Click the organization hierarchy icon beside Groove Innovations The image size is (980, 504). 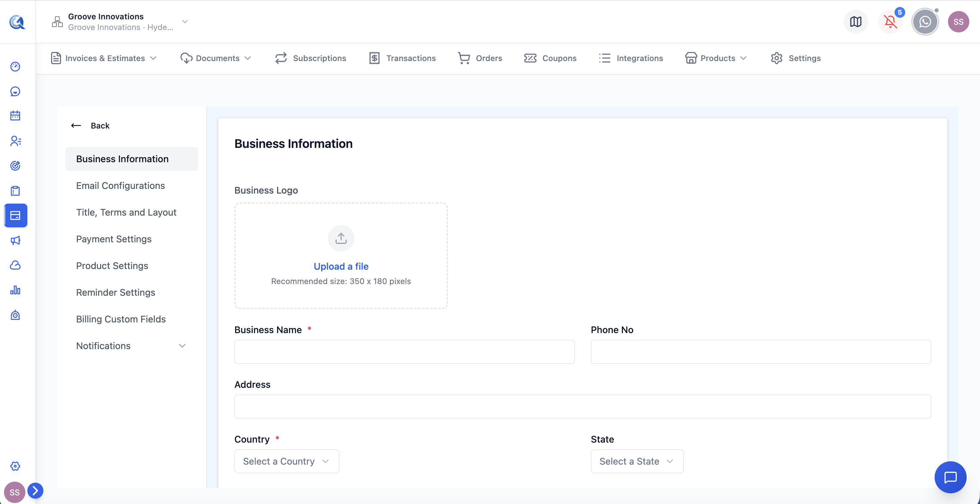point(57,22)
